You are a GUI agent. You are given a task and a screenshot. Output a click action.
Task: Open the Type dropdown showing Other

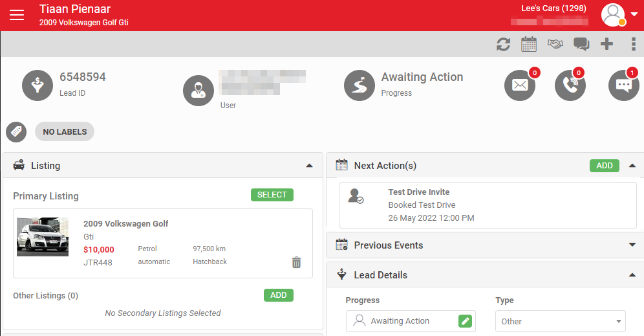coord(560,321)
